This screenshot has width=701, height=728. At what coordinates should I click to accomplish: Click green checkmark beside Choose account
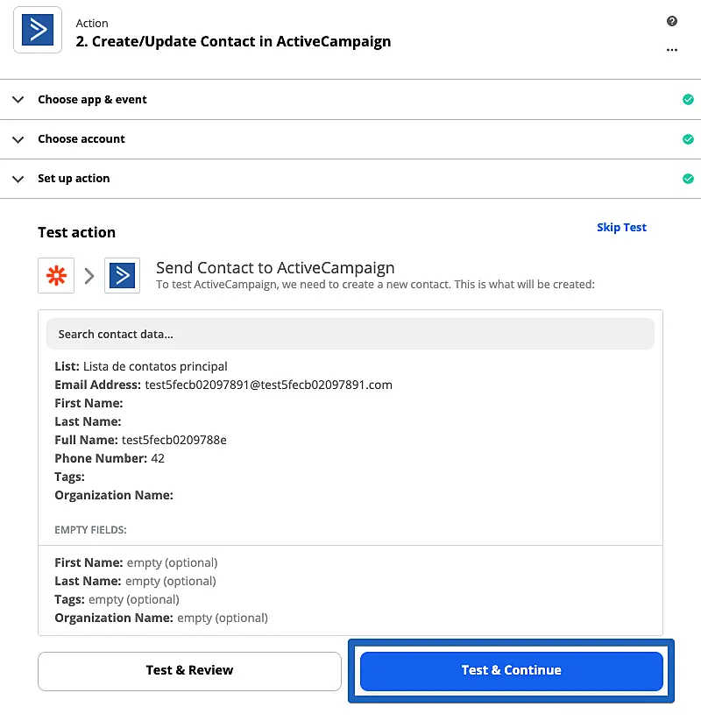point(688,139)
